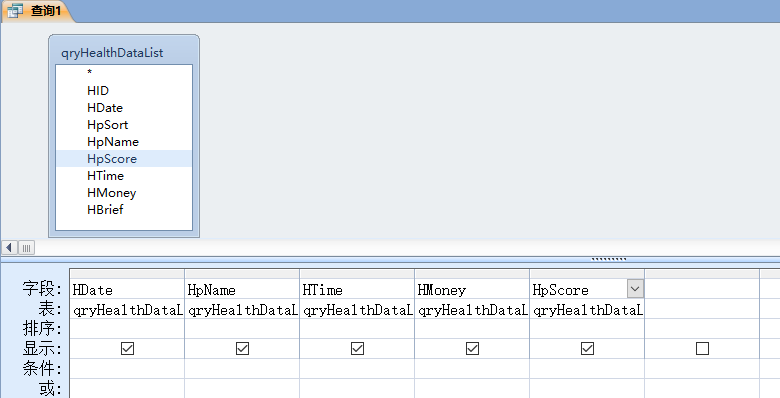Click 排序 cell for HDate column
The height and width of the screenshot is (398, 780).
(127, 329)
